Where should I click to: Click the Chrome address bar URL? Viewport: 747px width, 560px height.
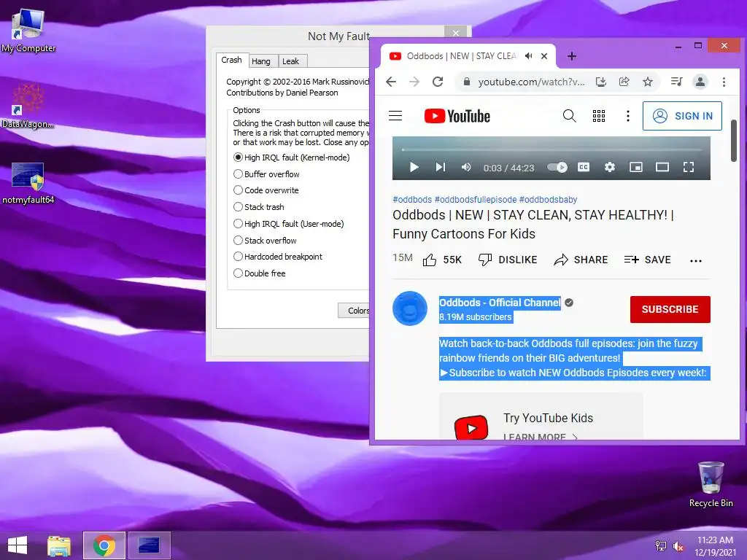coord(531,82)
